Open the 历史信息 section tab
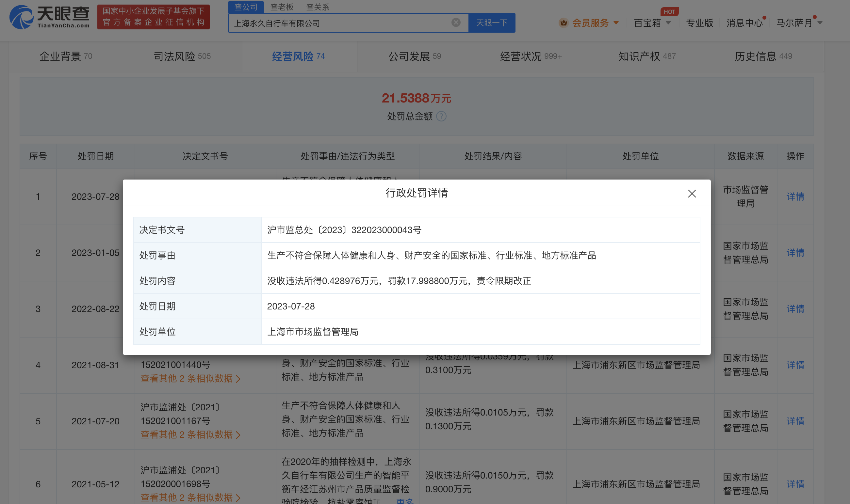This screenshot has height=504, width=850. point(763,56)
